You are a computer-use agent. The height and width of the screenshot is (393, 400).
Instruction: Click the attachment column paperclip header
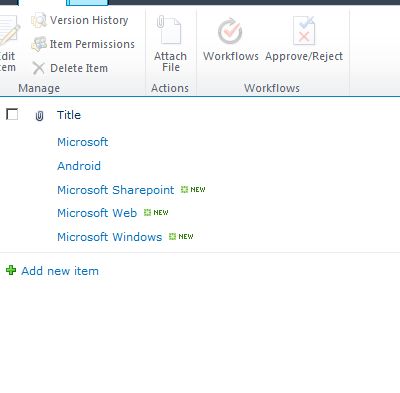pos(39,116)
